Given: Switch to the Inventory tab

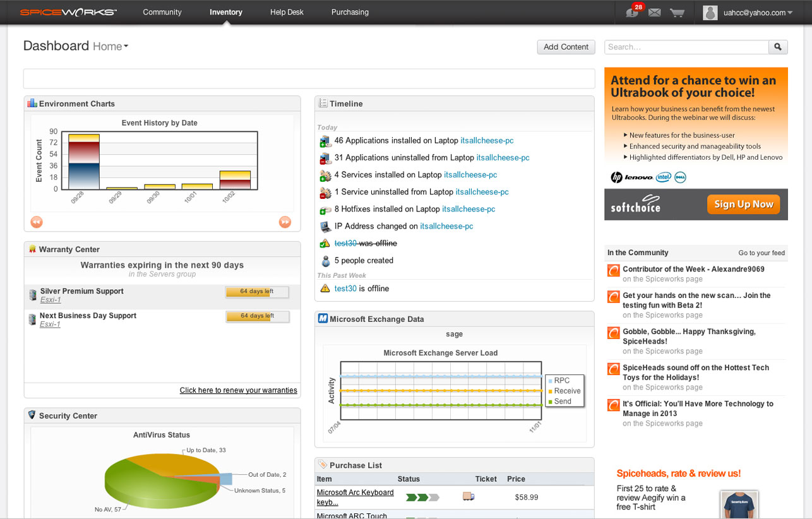Looking at the screenshot, I should (225, 11).
